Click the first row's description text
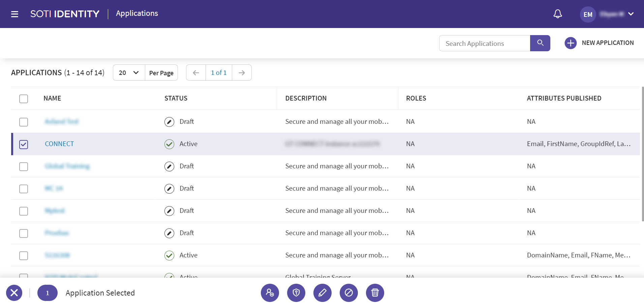The height and width of the screenshot is (306, 644). pyautogui.click(x=337, y=121)
